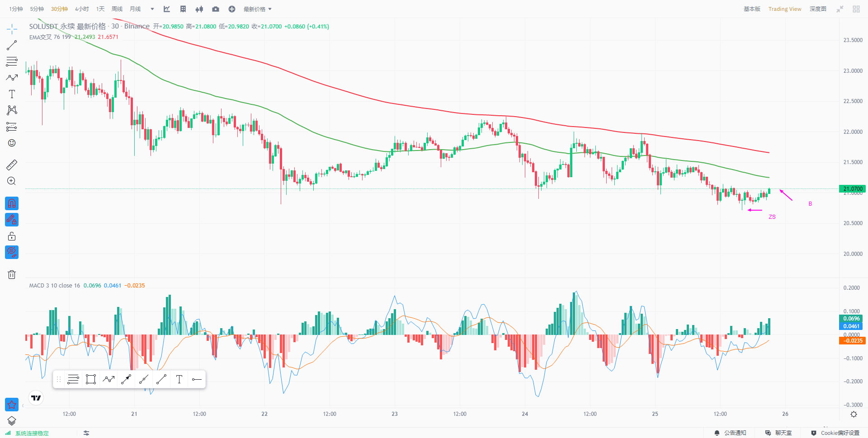
Task: Click the 21.0700 current price label
Action: click(853, 189)
